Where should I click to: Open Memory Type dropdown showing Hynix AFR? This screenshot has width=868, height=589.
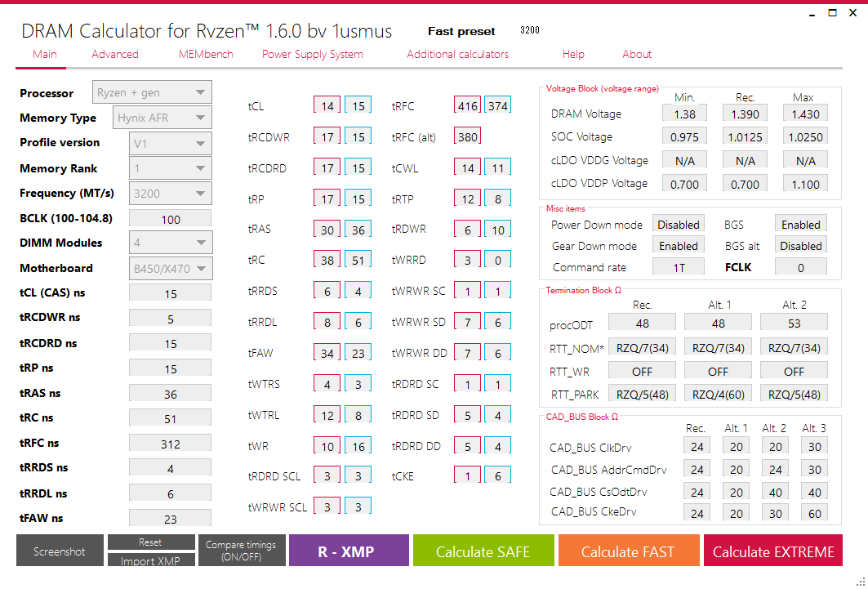[x=162, y=118]
